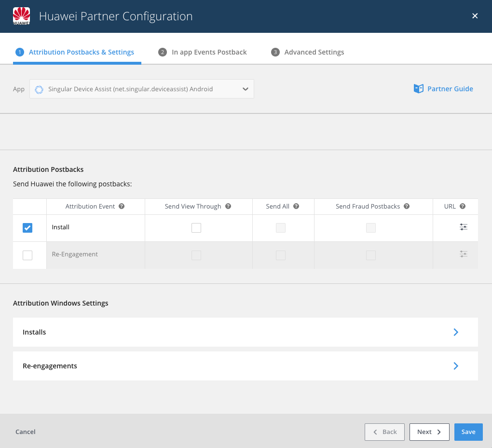Image resolution: width=492 pixels, height=448 pixels.
Task: Show help for Send View Through column
Action: (x=228, y=206)
